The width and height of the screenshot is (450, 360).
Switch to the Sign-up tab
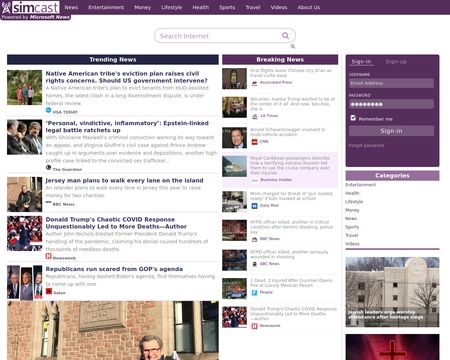pyautogui.click(x=396, y=62)
